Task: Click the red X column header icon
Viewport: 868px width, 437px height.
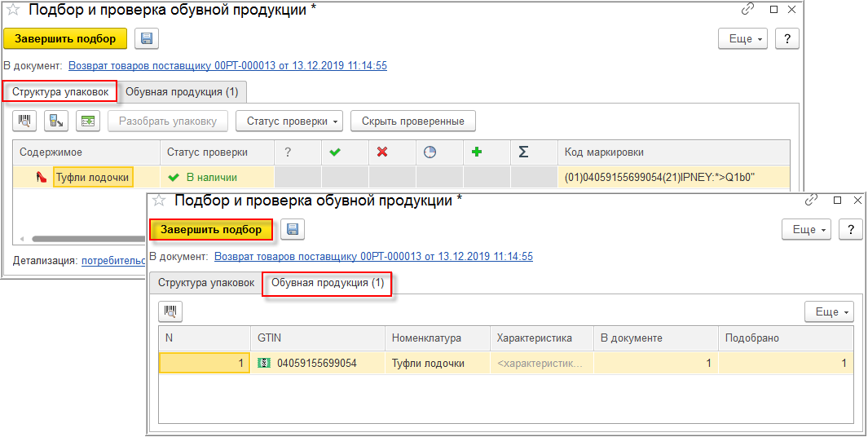Action: (381, 152)
